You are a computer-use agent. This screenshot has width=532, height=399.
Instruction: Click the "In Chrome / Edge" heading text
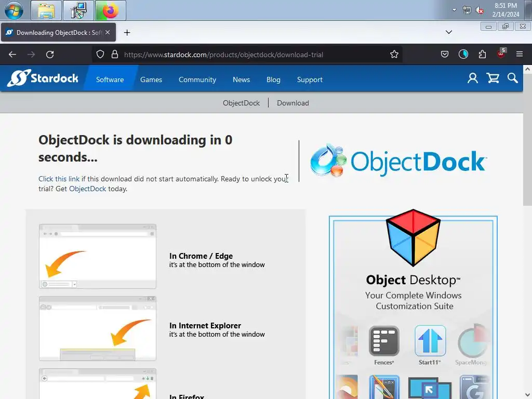point(201,256)
